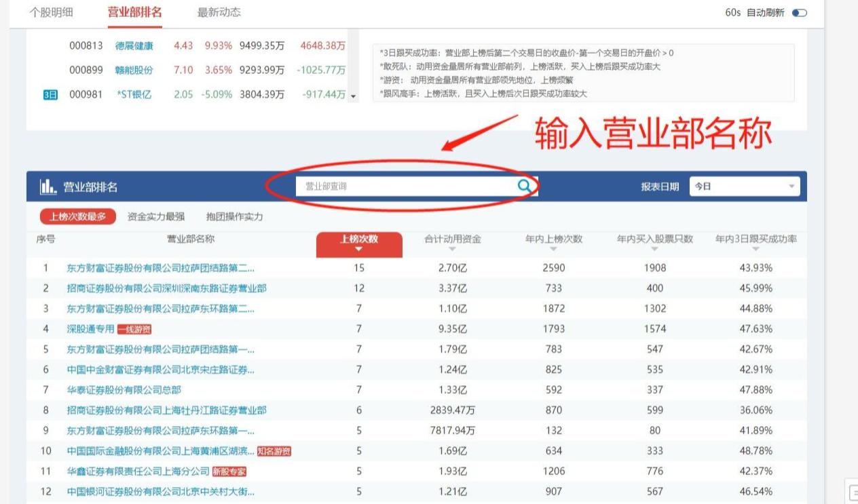858x504 pixels.
Task: Open rank 3 东方财富证券拉萨东环路第二 link
Action: click(161, 309)
